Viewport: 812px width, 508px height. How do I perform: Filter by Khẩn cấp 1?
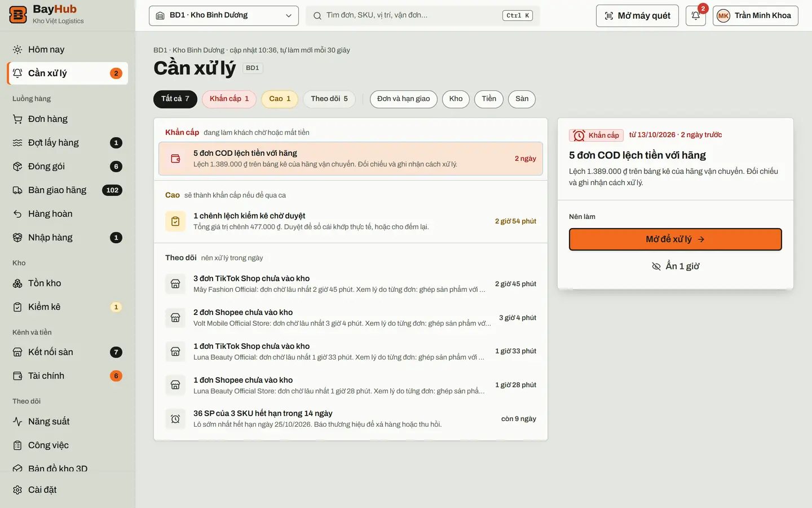click(x=229, y=99)
